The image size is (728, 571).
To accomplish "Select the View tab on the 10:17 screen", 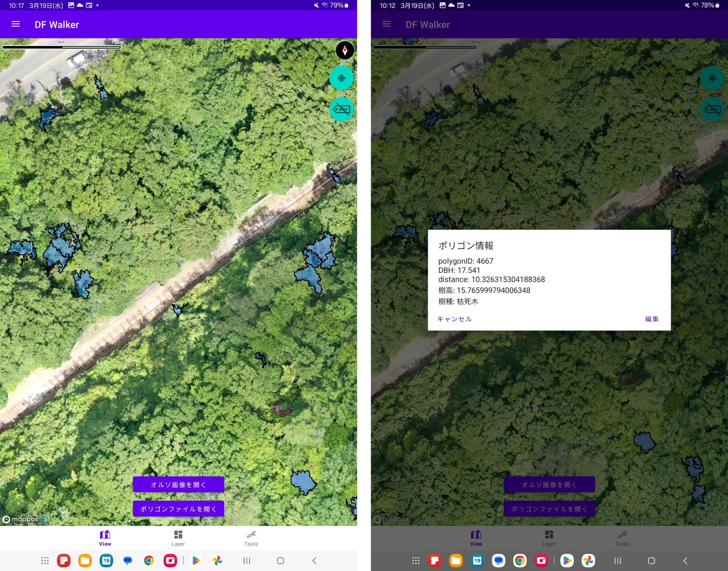I will 105,538.
